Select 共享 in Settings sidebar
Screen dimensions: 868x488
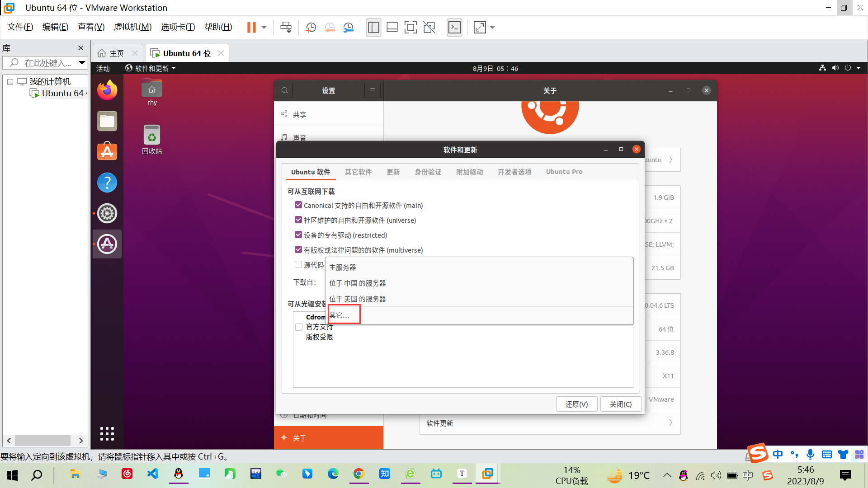[329, 114]
